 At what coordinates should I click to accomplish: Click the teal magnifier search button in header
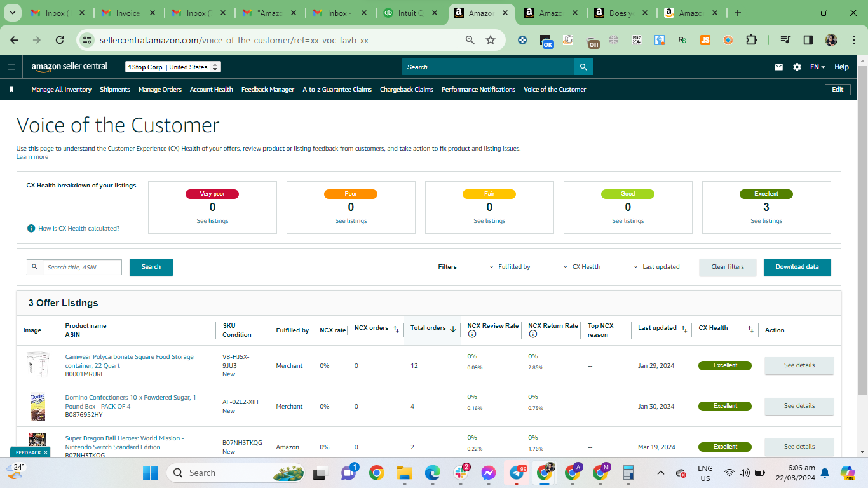coord(583,67)
